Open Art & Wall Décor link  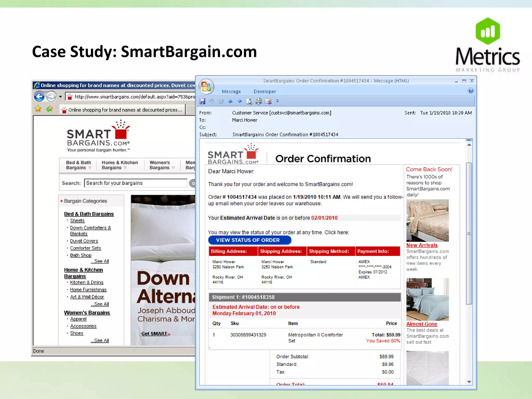coord(87,297)
